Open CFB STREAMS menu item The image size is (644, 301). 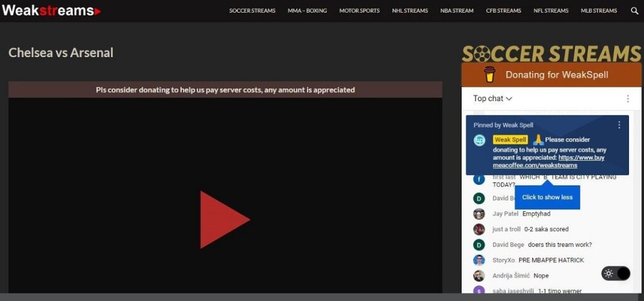tap(504, 11)
